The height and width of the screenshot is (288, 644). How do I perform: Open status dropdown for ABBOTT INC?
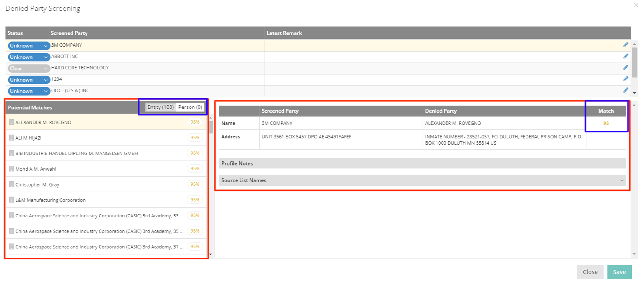(x=28, y=57)
